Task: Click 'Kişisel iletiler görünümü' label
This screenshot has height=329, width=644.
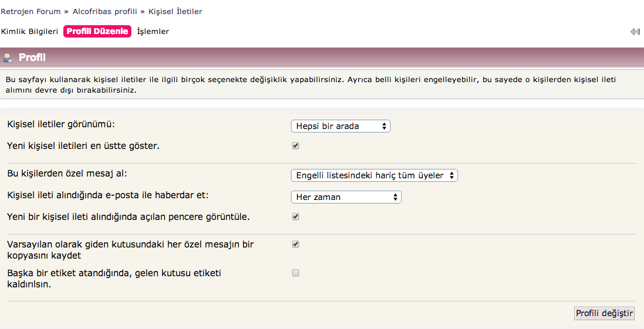Action: tap(61, 124)
